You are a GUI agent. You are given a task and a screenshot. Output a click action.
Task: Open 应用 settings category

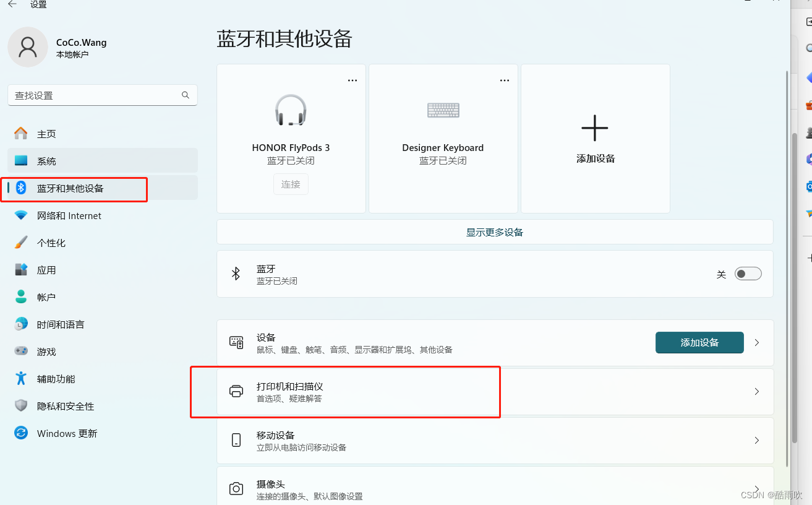[103, 270]
